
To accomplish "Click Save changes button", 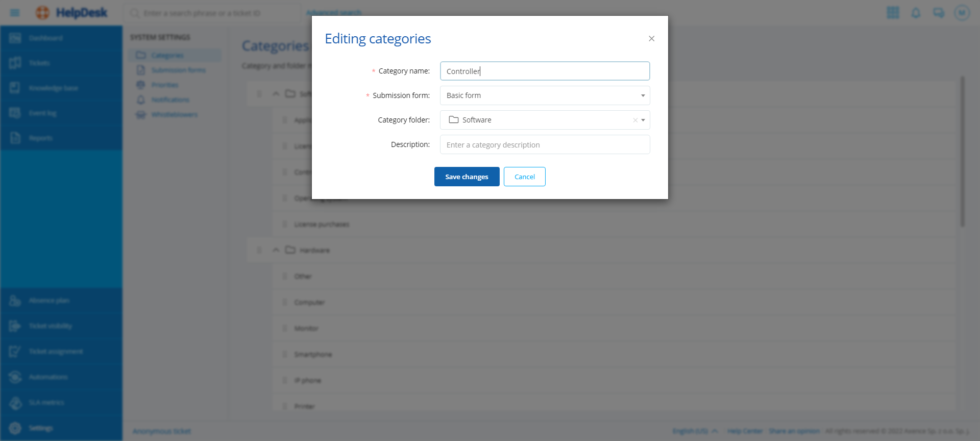I will [x=467, y=177].
